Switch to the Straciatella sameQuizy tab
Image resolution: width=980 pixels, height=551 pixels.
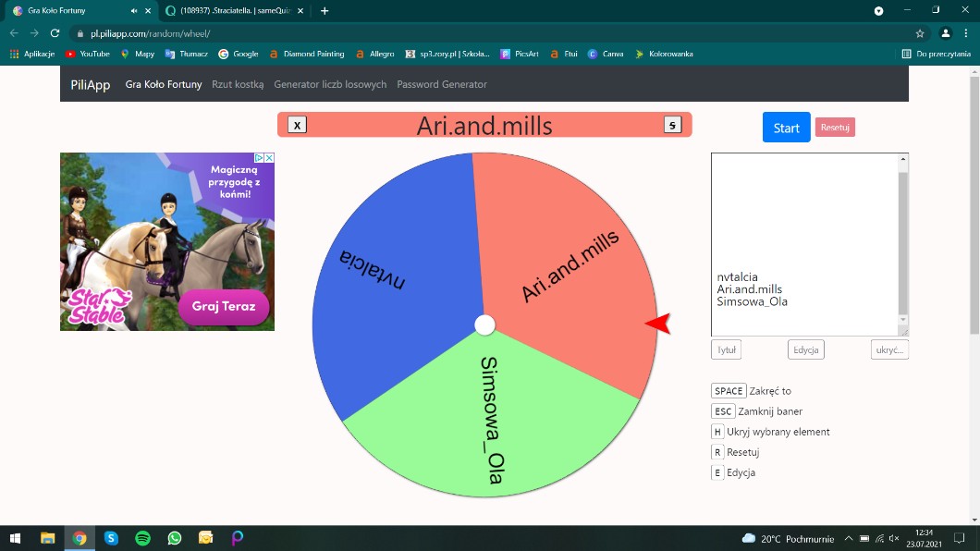[x=231, y=11]
